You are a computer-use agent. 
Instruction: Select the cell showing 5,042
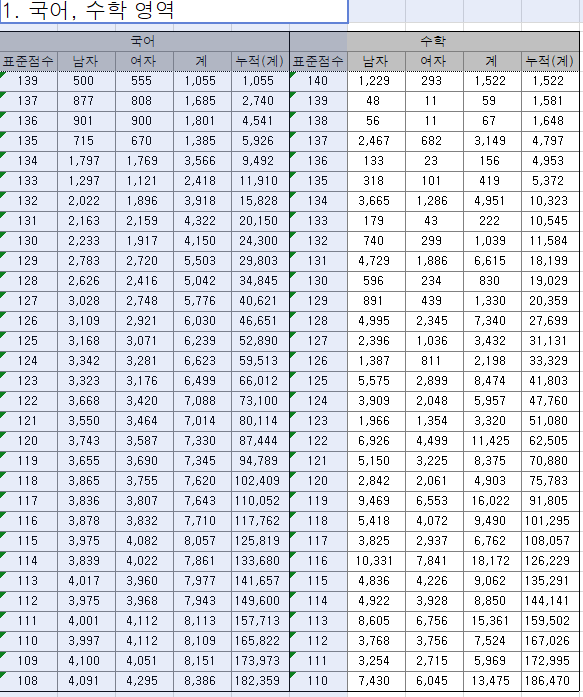[x=202, y=281]
